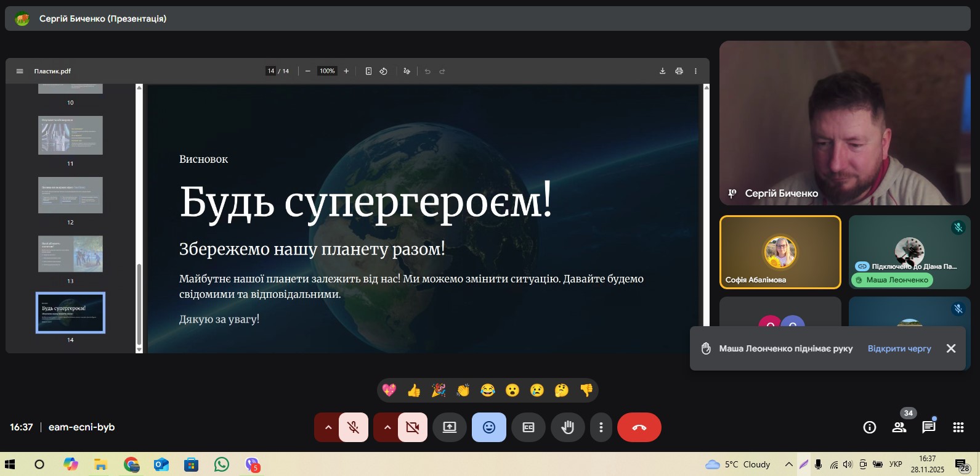Download the PDF file

[x=662, y=71]
